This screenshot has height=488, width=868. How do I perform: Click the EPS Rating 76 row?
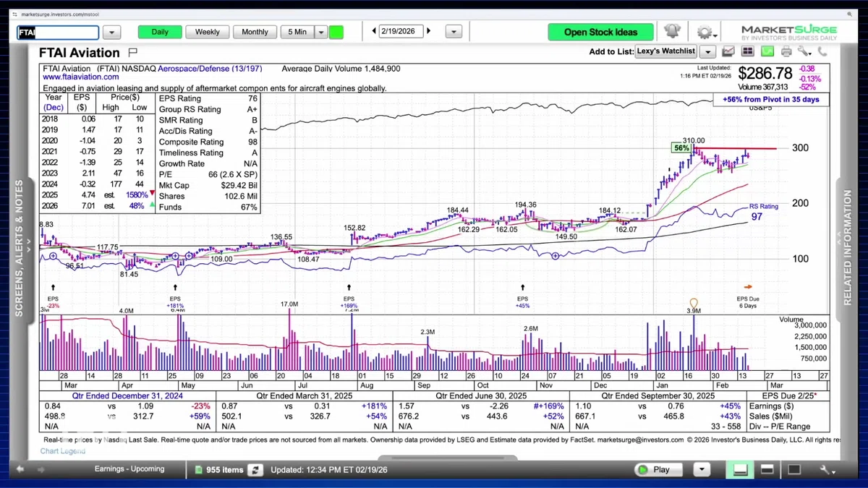[x=208, y=98]
